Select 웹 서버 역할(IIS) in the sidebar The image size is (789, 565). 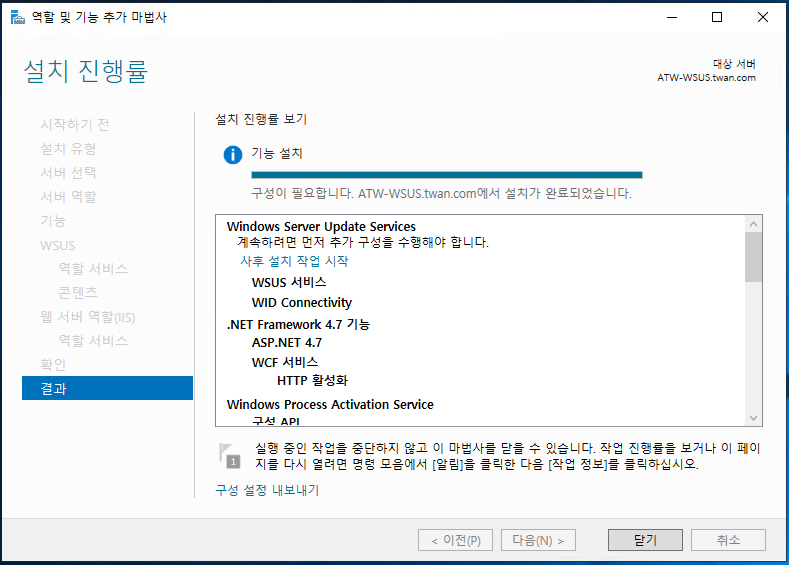point(88,317)
